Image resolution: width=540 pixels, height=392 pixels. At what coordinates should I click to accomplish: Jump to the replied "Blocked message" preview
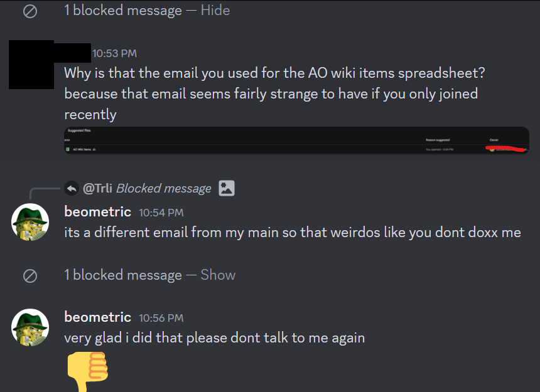(x=163, y=188)
